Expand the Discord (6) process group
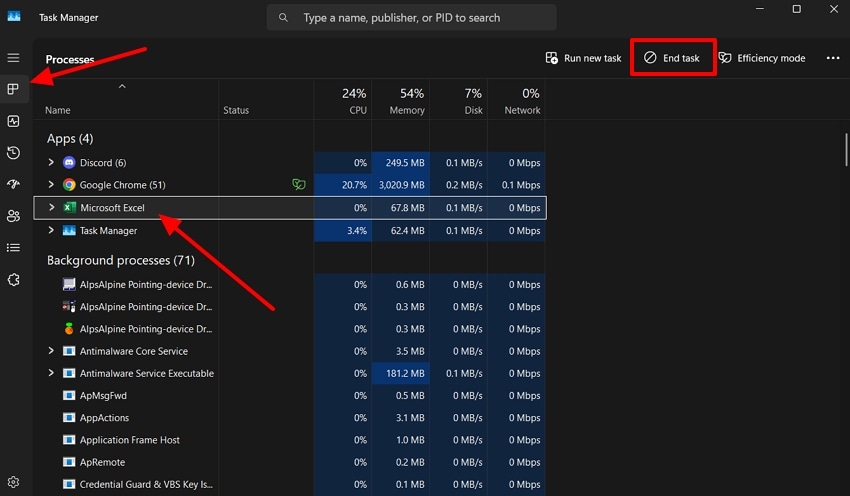The width and height of the screenshot is (850, 496). click(51, 162)
